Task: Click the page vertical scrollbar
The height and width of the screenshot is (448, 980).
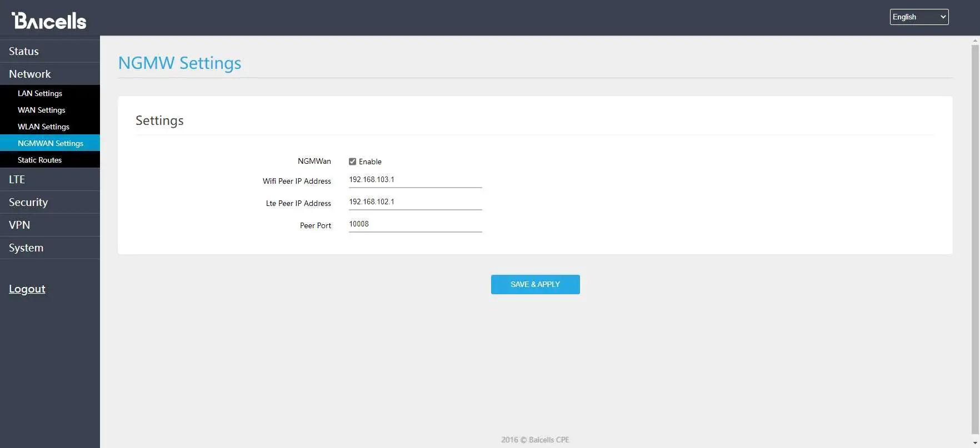Action: pos(975,239)
